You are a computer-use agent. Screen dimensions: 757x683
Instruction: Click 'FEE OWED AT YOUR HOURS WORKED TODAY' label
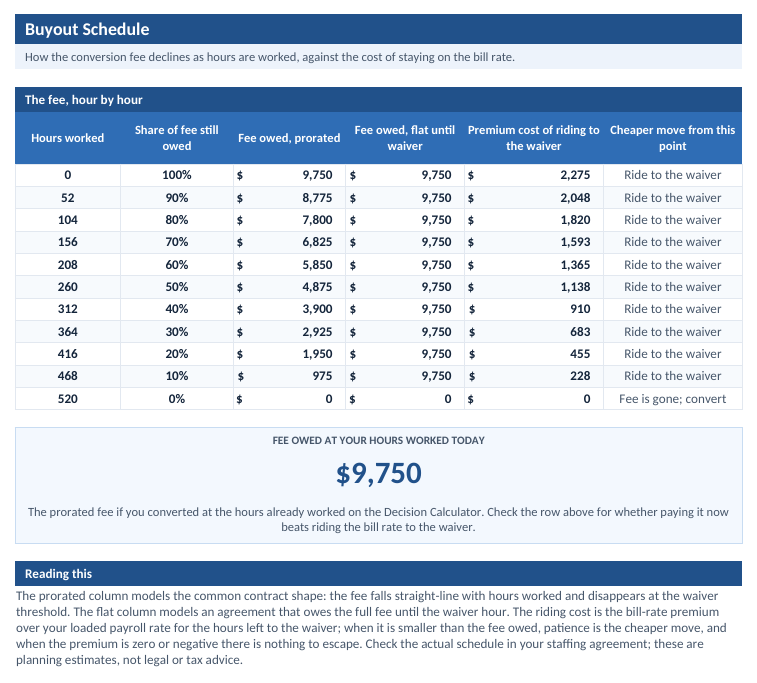(378, 441)
